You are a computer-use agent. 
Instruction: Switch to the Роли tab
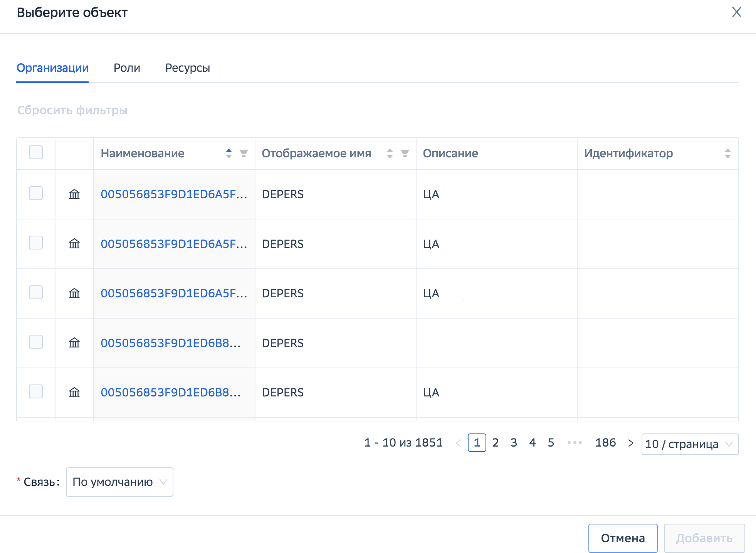pos(127,68)
